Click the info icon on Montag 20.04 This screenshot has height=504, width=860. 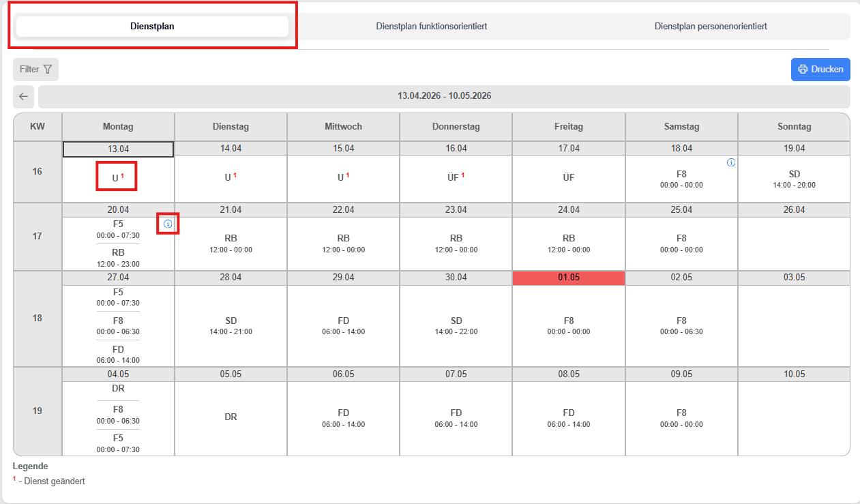coord(168,224)
